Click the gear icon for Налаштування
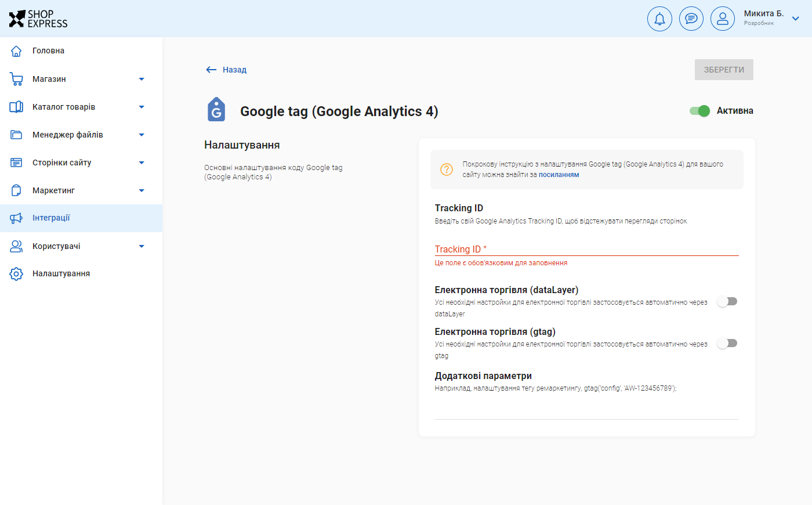This screenshot has width=812, height=505. point(16,274)
